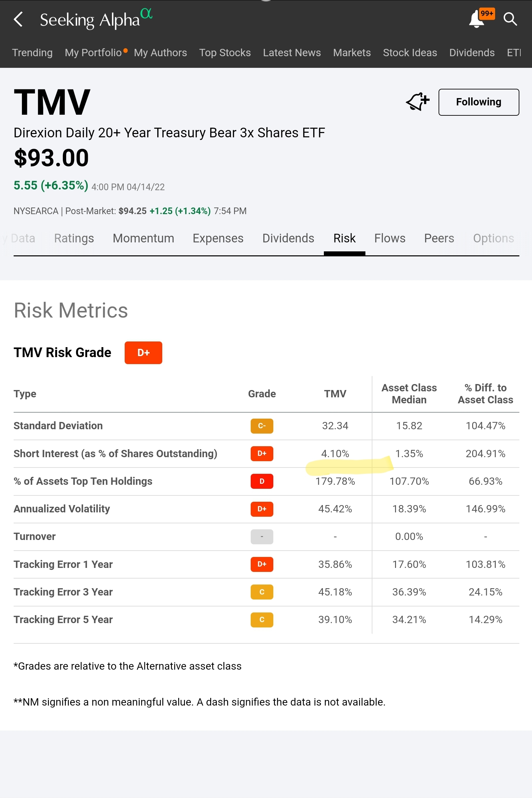Tap the Seeking Alpha logo
The width and height of the screenshot is (532, 798).
(96, 19)
